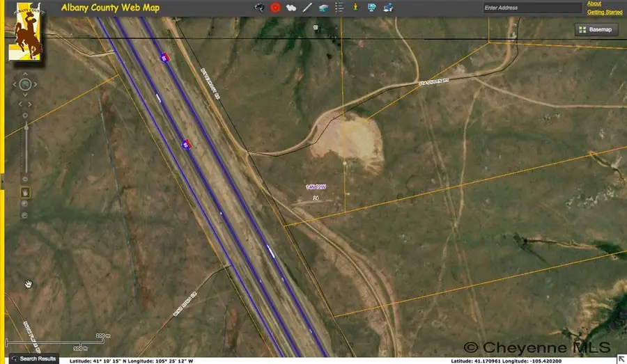This screenshot has height=364, width=627.
Task: Select the pan hand tool
Action: 26,192
